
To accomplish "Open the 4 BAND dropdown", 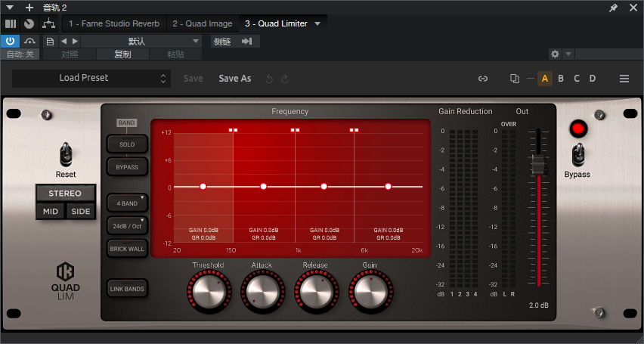I will (x=127, y=203).
